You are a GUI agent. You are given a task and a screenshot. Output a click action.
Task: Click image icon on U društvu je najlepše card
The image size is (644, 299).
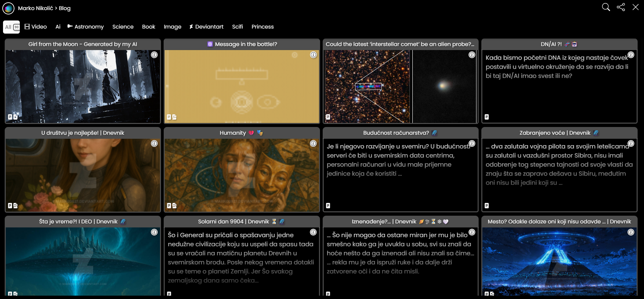coord(15,206)
